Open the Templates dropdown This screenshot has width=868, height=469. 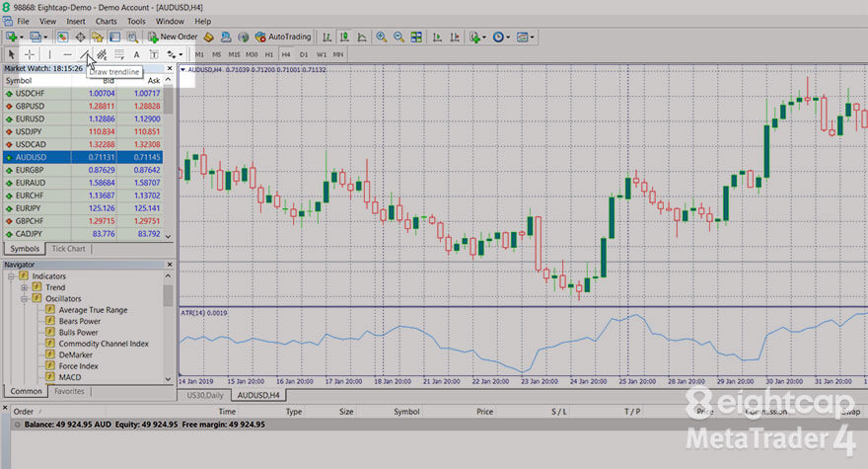(525, 38)
